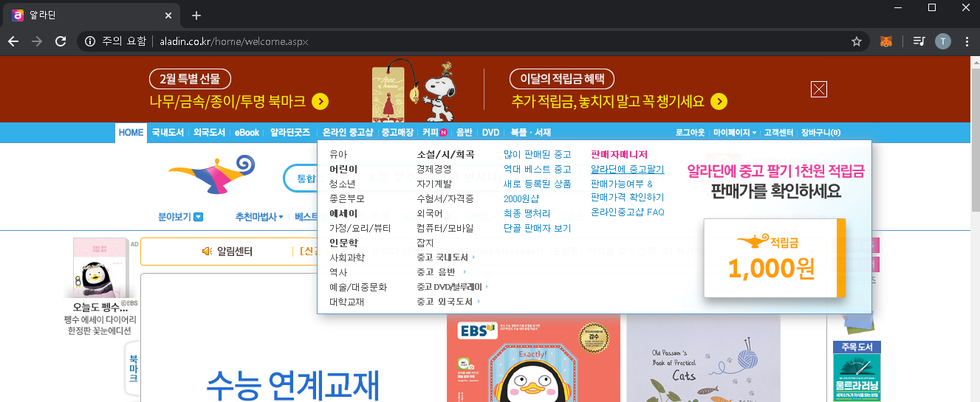
Task: Open 최종 땡처리 link
Action: click(527, 213)
